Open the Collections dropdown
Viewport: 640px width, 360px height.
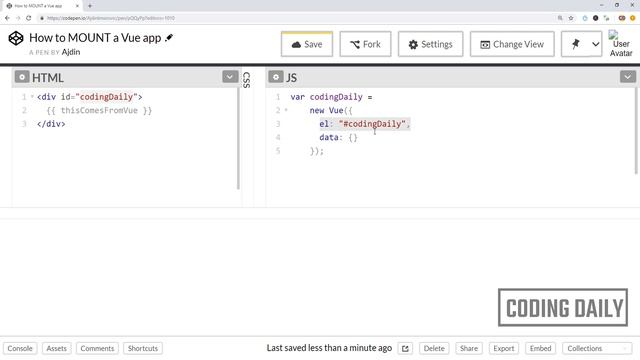point(597,348)
